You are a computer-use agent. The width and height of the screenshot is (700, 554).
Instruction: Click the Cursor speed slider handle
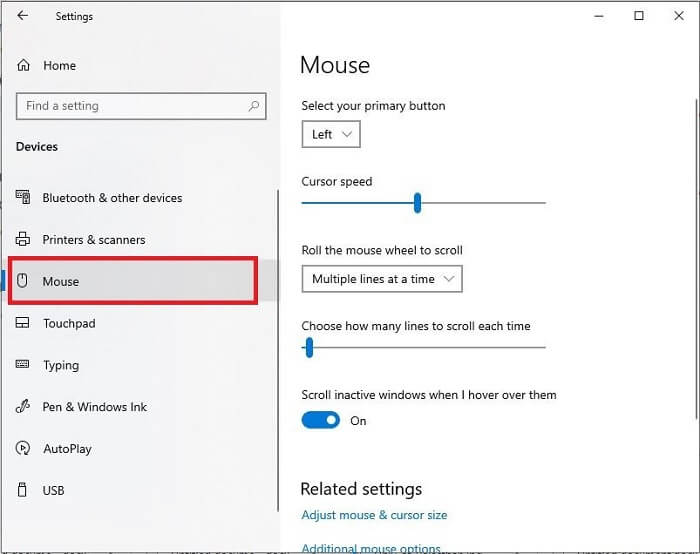pos(417,203)
